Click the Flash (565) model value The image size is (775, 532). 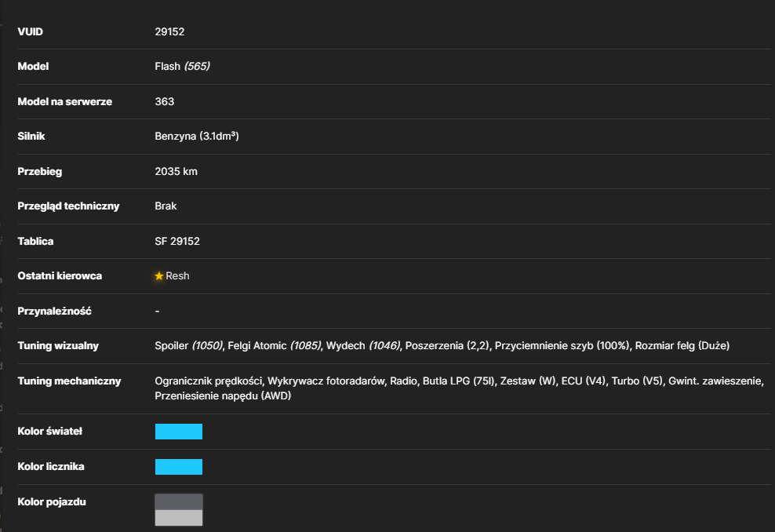coord(183,66)
